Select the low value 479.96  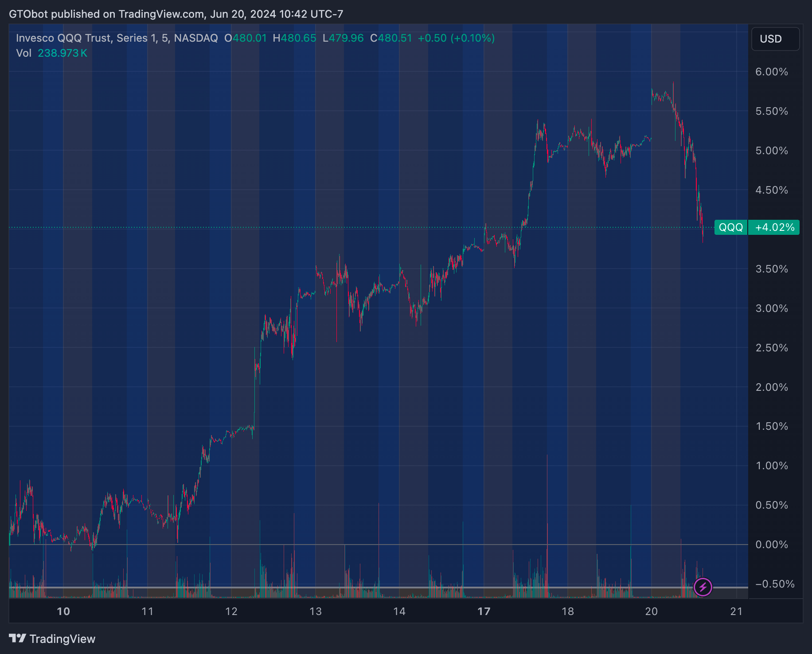[346, 38]
